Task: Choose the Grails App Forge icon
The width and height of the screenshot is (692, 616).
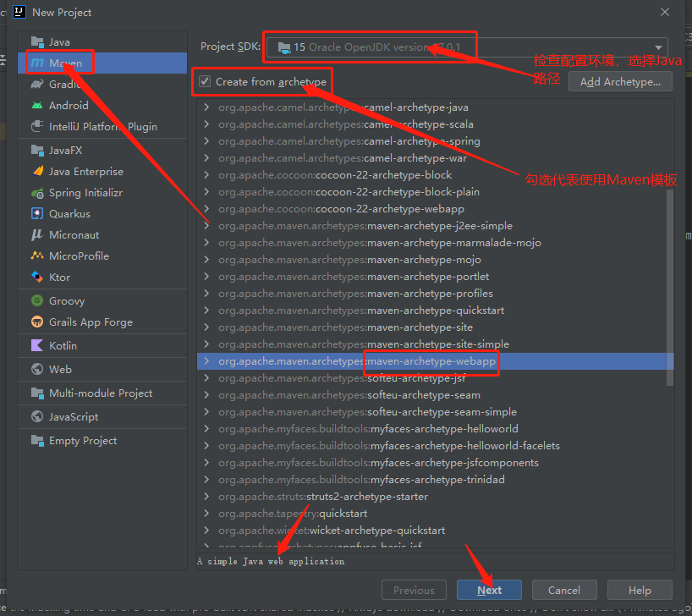Action: pos(37,322)
